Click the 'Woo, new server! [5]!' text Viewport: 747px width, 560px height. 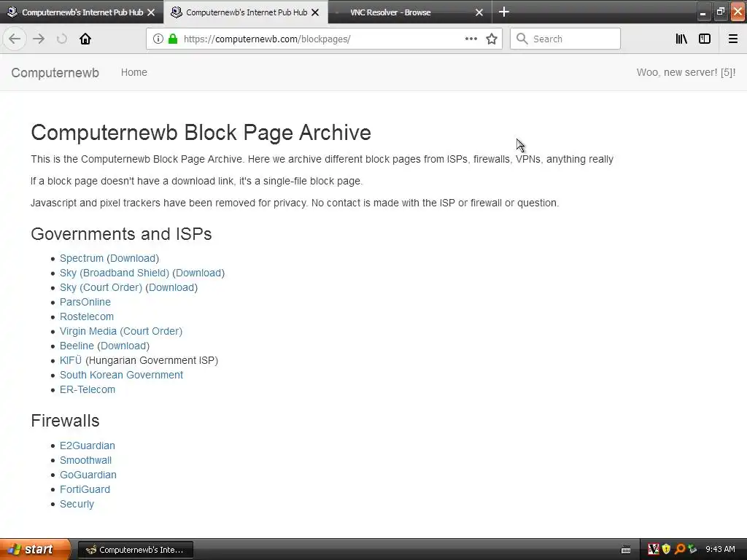[686, 72]
